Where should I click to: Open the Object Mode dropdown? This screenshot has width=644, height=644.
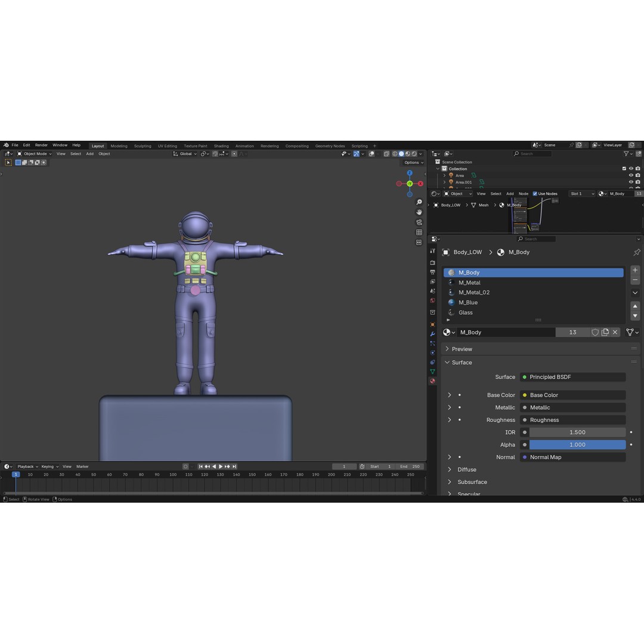tap(35, 153)
